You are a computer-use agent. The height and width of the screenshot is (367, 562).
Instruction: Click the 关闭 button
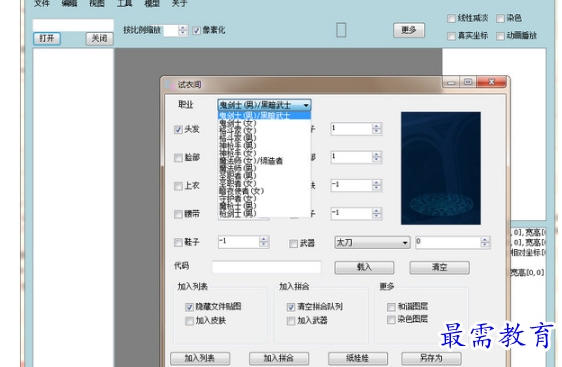click(100, 39)
